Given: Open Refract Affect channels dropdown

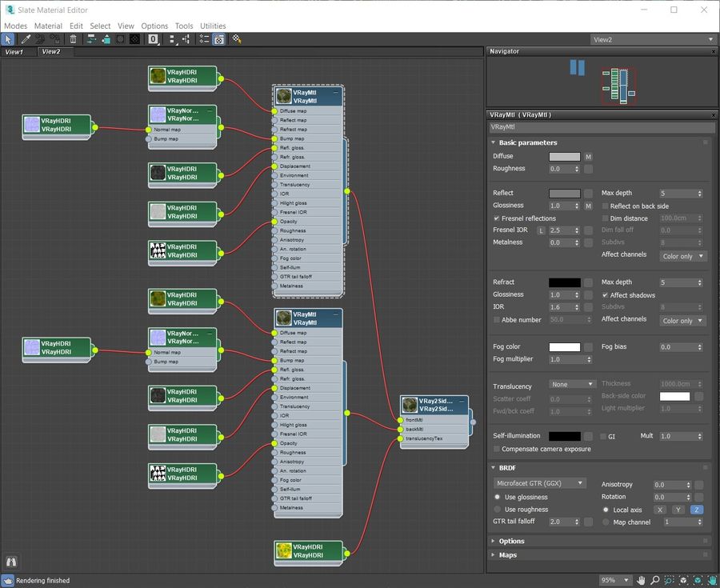Looking at the screenshot, I should click(x=683, y=320).
